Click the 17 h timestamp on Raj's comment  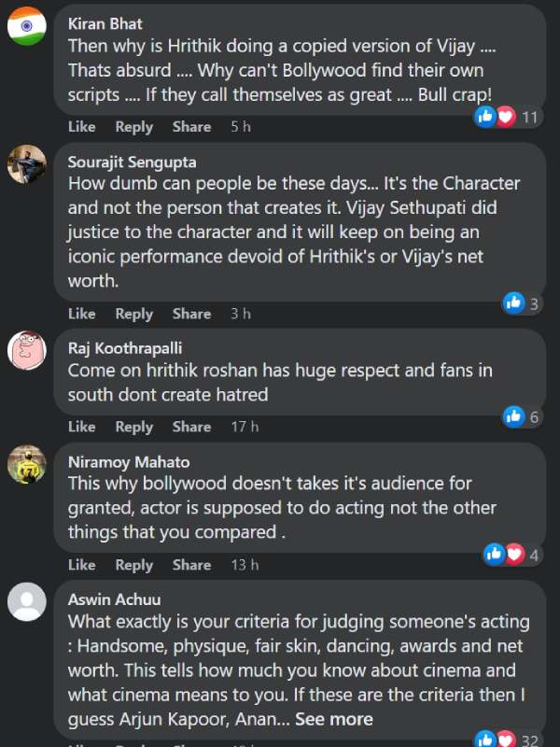pos(245,427)
